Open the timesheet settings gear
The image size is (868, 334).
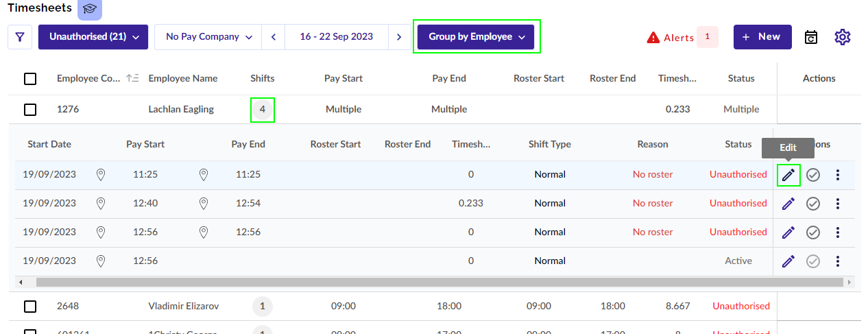coord(842,37)
